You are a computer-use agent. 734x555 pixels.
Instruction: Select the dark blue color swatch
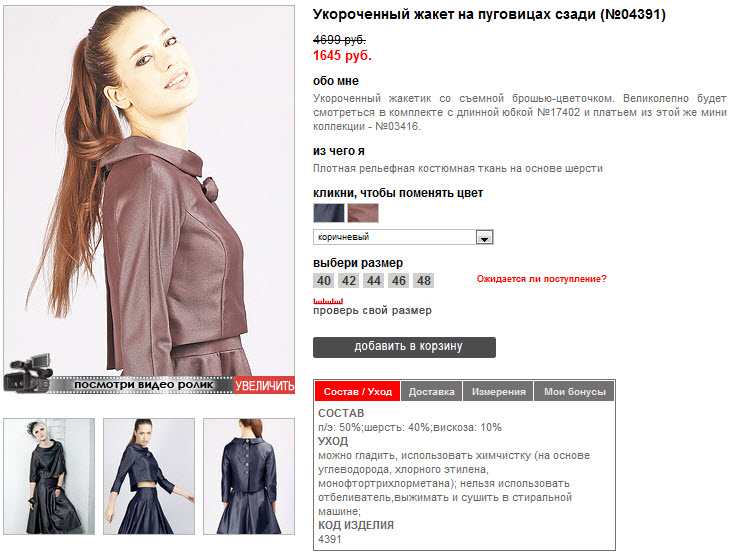pyautogui.click(x=329, y=213)
